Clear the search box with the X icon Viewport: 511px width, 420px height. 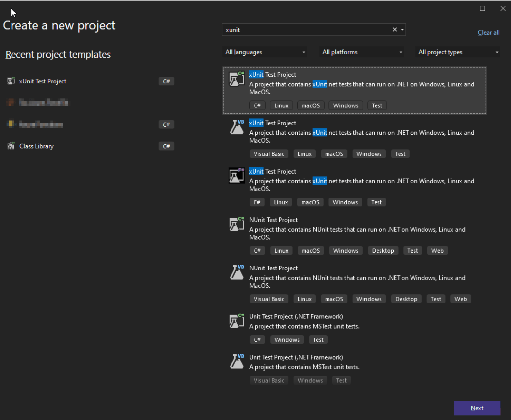(395, 30)
